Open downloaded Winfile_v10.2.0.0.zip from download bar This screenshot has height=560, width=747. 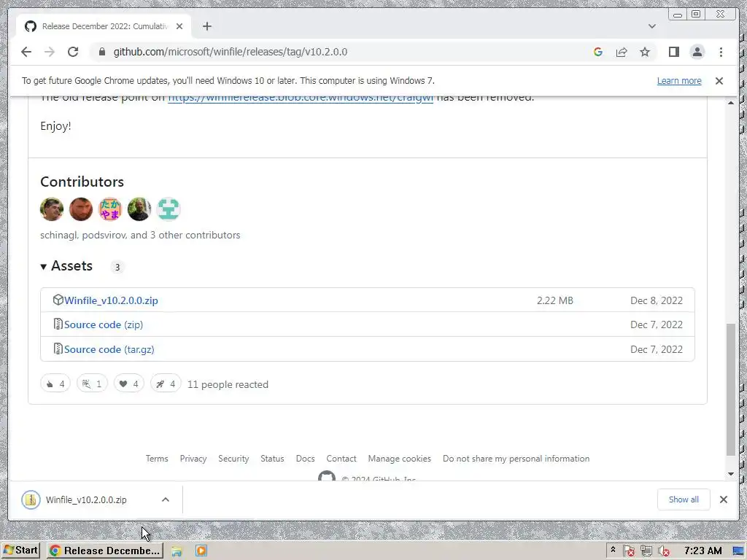[86, 500]
